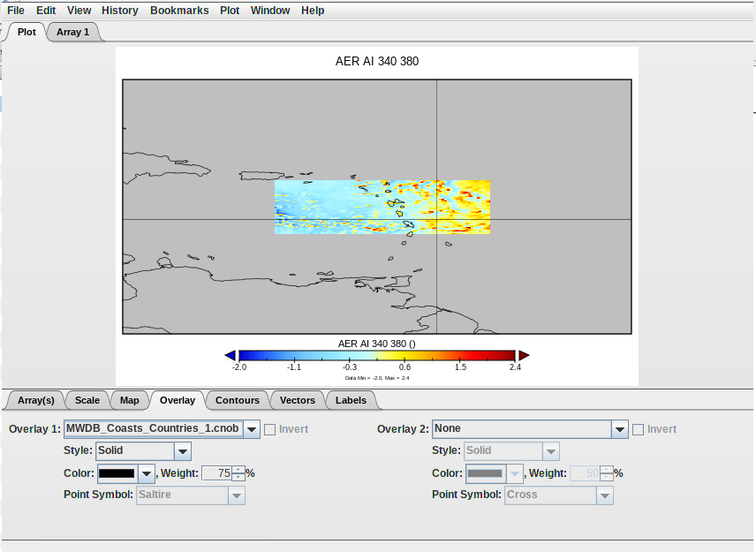Open the Vectors settings tab
756x552 pixels.
(x=297, y=400)
